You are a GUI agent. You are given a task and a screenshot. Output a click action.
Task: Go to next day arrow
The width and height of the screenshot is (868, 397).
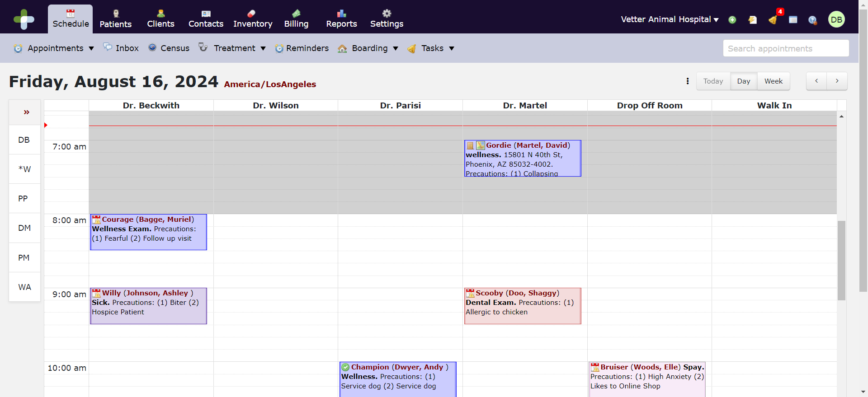pos(837,81)
